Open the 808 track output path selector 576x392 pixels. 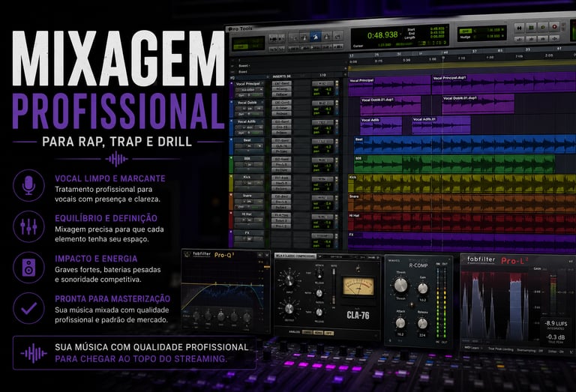322,160
